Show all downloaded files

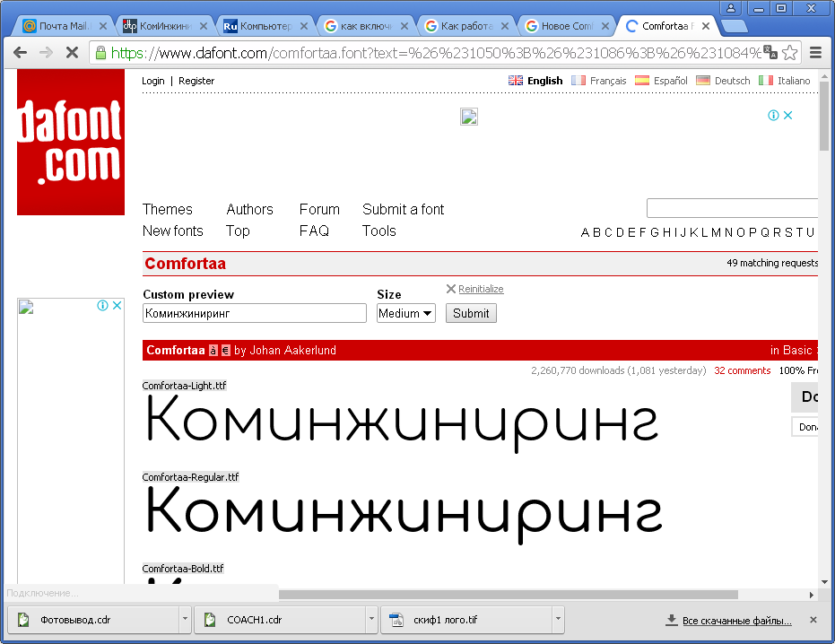point(737,621)
